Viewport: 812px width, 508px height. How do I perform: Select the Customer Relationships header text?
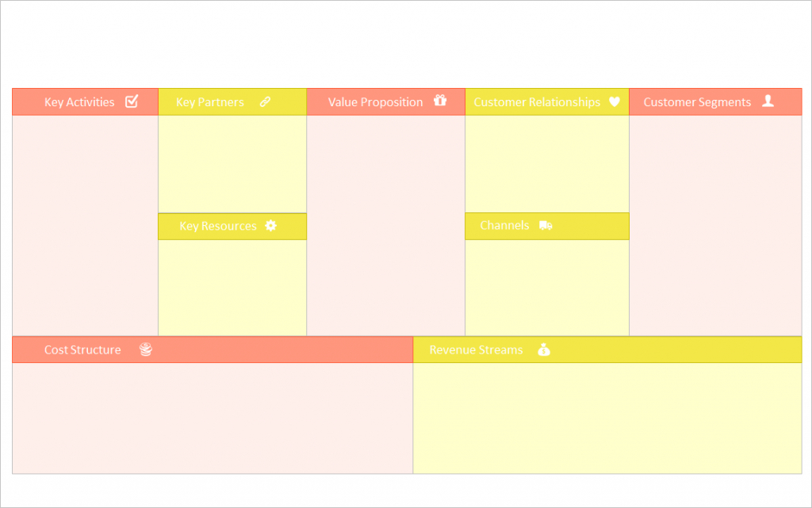(537, 102)
